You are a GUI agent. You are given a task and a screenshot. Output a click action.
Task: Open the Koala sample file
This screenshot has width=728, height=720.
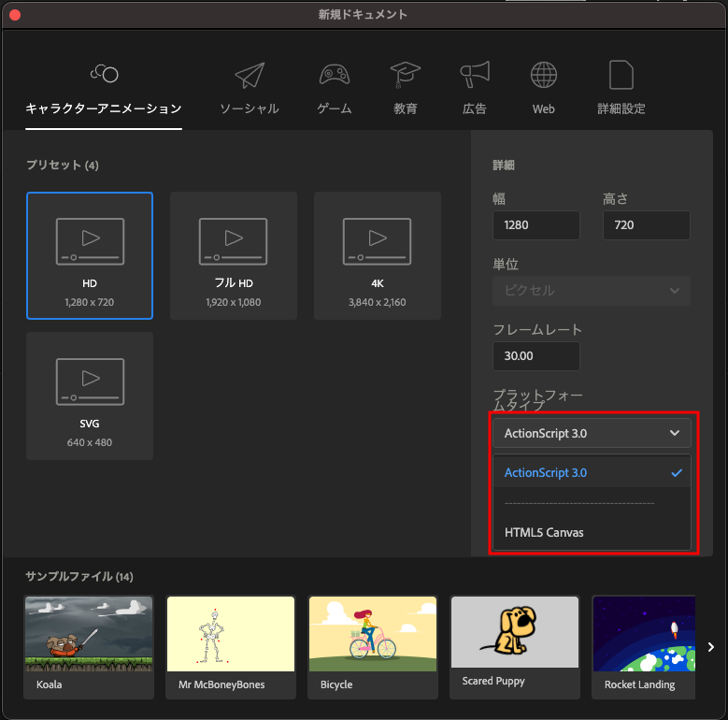pos(89,648)
